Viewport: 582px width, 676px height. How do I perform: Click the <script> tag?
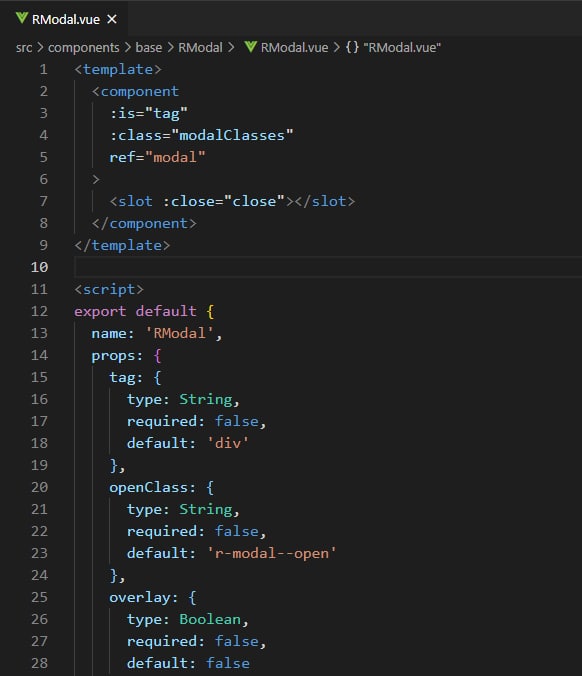coord(109,289)
